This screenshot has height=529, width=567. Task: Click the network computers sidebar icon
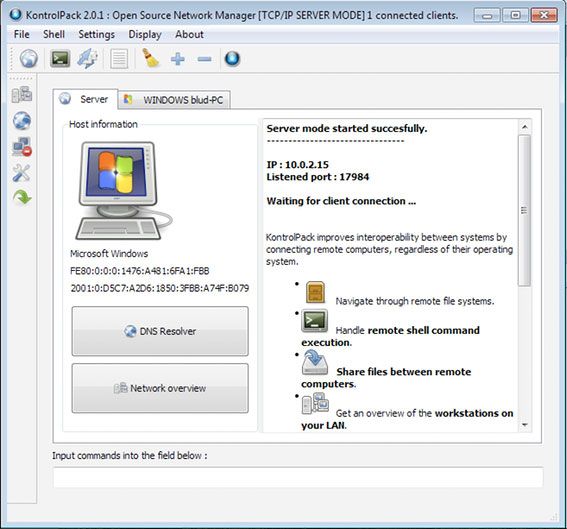tap(22, 94)
